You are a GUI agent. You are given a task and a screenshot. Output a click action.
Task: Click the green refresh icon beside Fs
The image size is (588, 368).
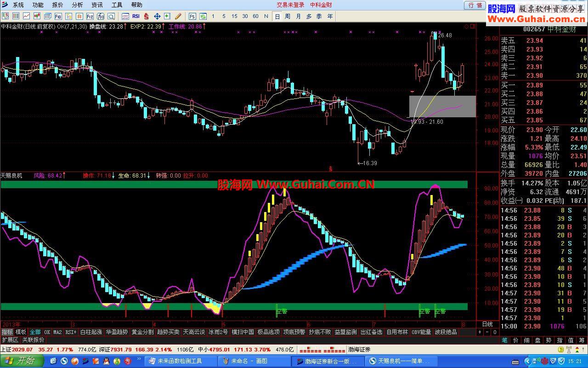[203, 16]
